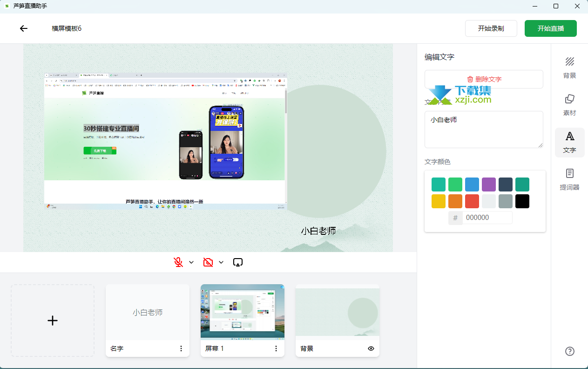The height and width of the screenshot is (369, 588).
Task: Click the 小白老师 text on preview canvas
Action: 318,231
